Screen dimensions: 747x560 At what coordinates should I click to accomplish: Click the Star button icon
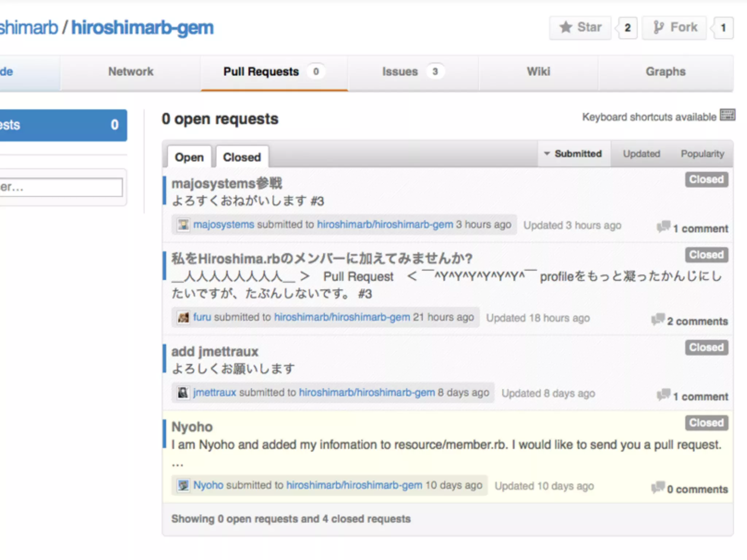click(x=566, y=27)
